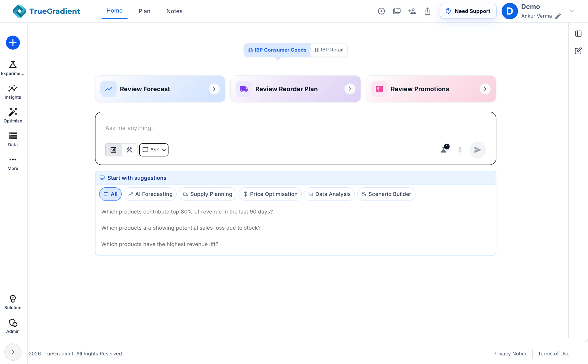The image size is (588, 364).
Task: Click the add person icon
Action: (x=412, y=11)
